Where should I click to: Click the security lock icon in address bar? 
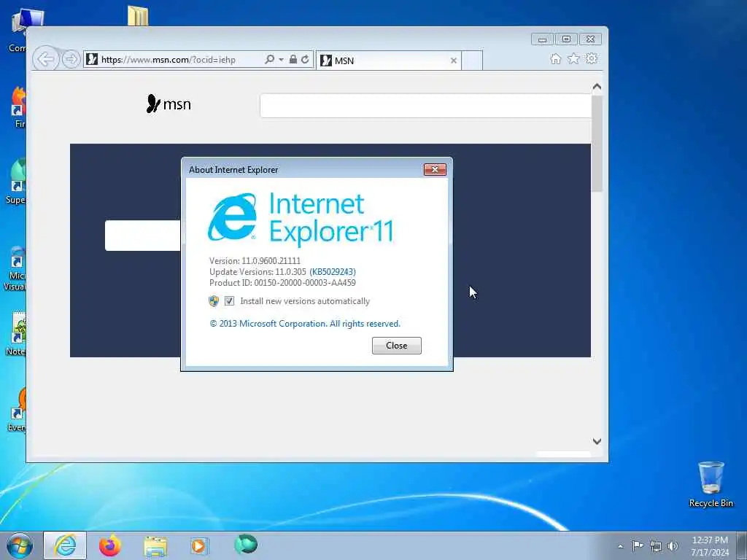pos(293,60)
